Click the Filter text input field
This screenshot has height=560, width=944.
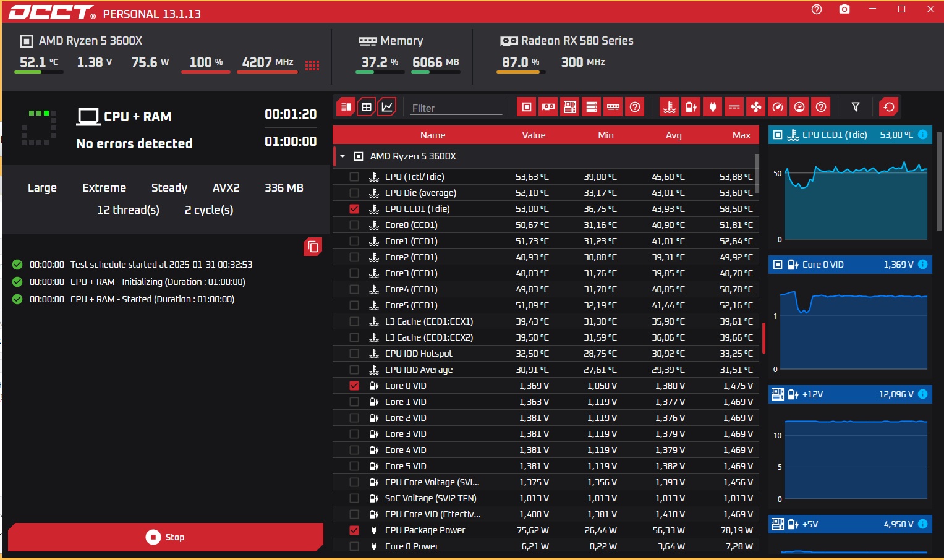click(x=456, y=108)
